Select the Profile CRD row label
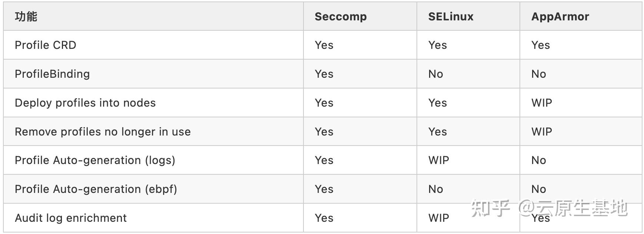Image resolution: width=644 pixels, height=234 pixels. click(46, 45)
